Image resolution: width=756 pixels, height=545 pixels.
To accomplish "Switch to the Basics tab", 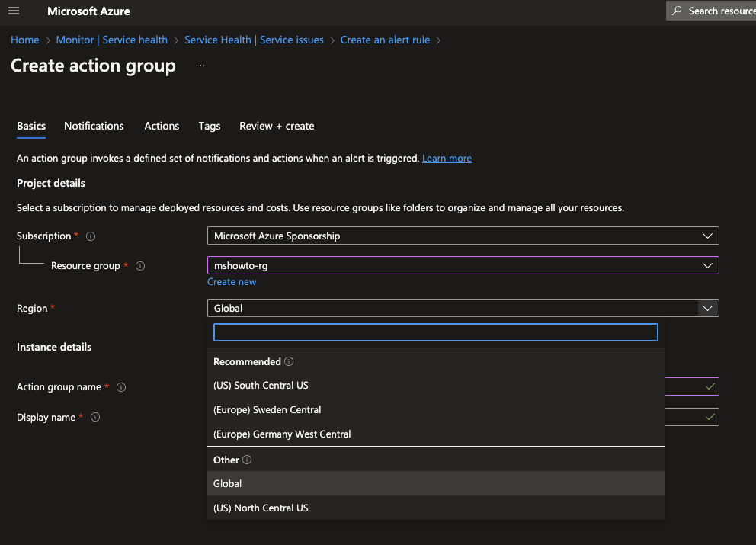I will tap(31, 126).
